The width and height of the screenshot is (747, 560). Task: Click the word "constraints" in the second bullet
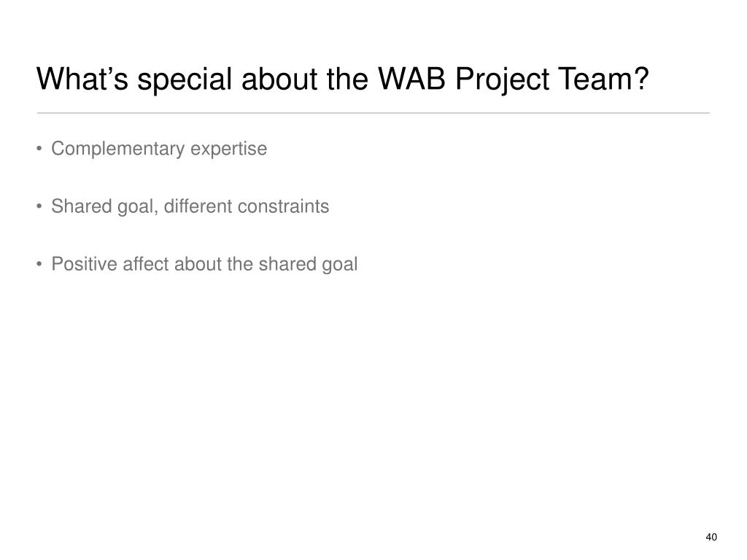[x=283, y=206]
